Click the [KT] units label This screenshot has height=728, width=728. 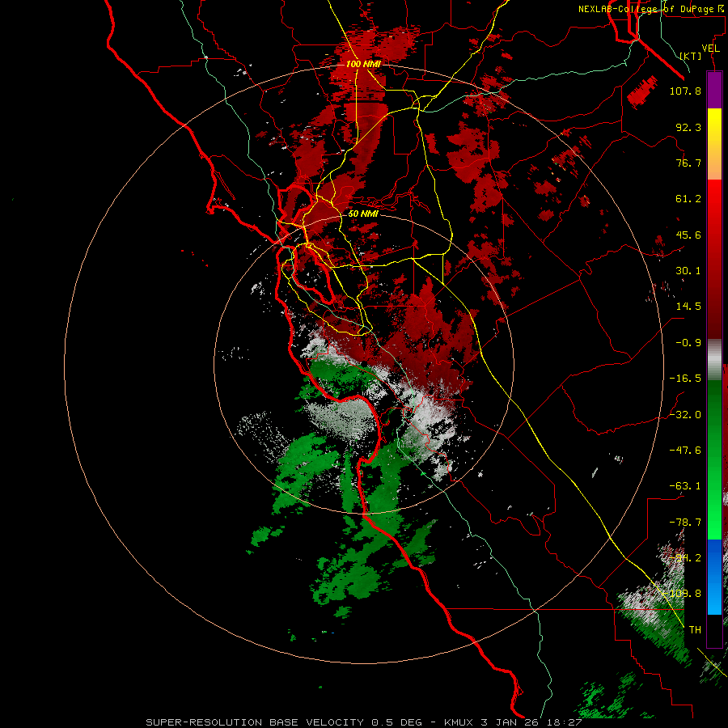(690, 56)
